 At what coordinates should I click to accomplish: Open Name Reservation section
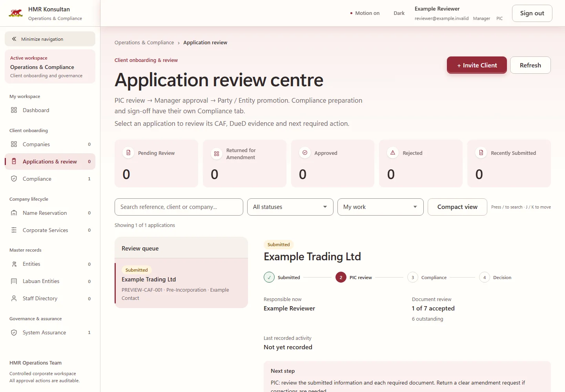[50, 213]
